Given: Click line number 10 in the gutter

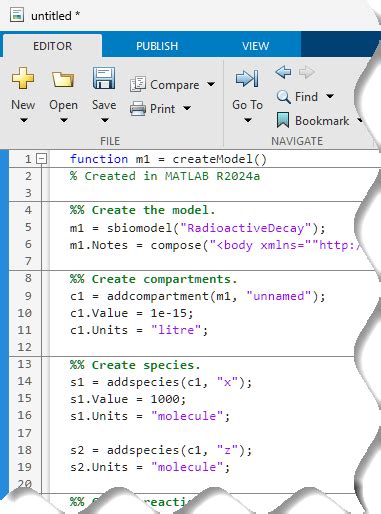Looking at the screenshot, I should click(x=24, y=313).
